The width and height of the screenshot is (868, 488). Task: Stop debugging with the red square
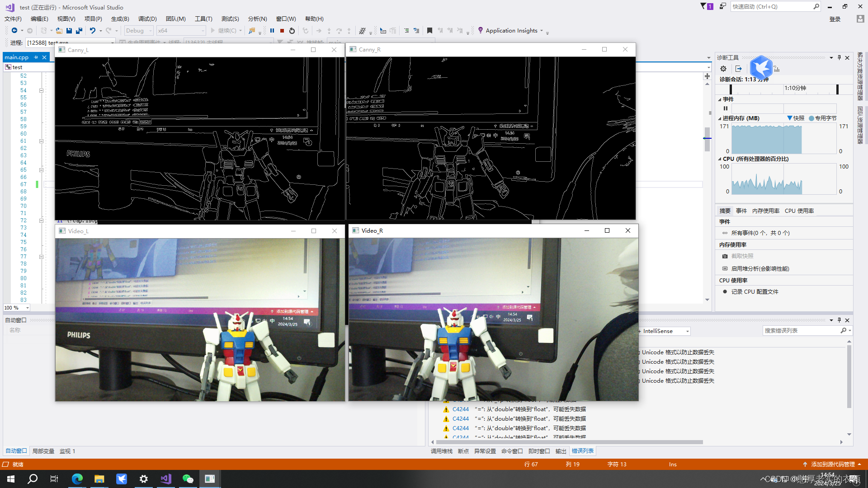tap(282, 31)
